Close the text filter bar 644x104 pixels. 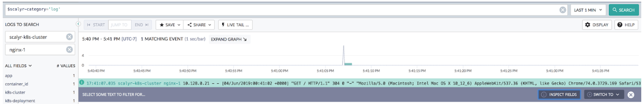point(631,95)
